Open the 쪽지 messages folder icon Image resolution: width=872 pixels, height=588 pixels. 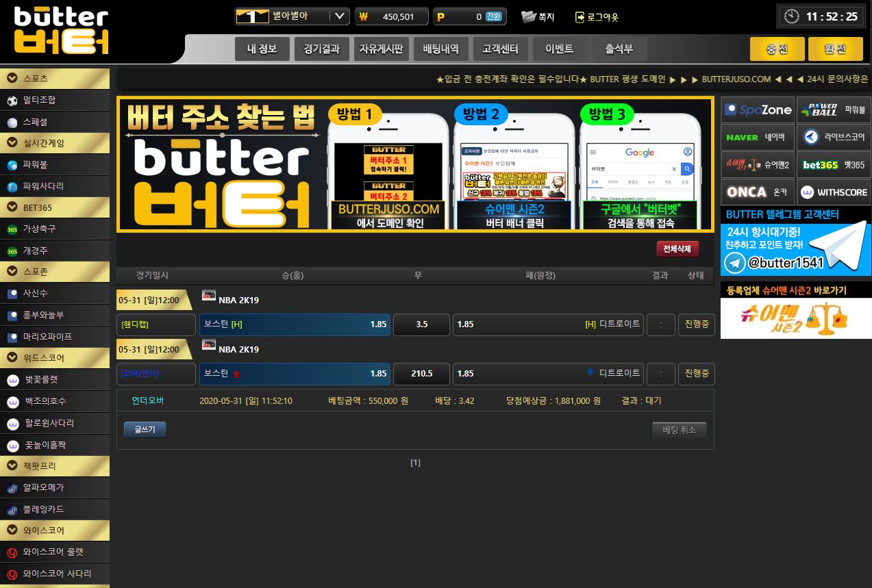point(528,17)
